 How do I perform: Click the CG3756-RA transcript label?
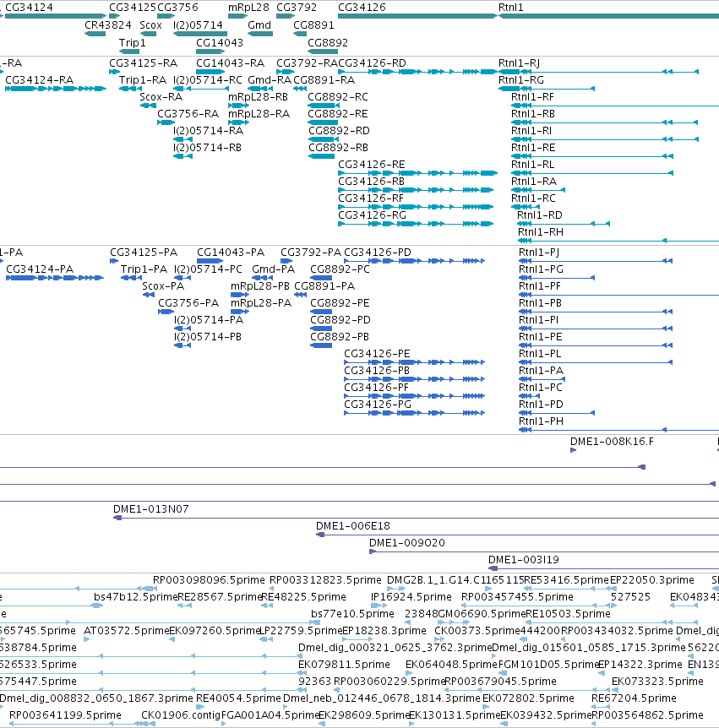[188, 114]
